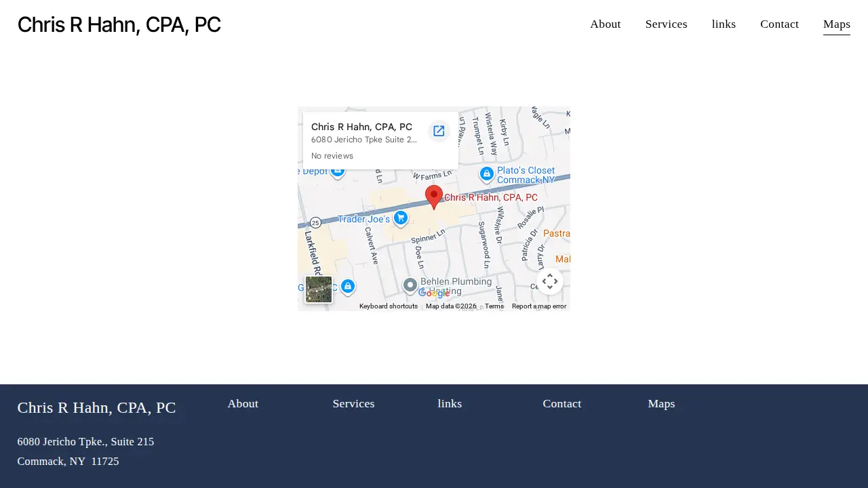Click About link in footer
Screen dimensions: 868x488
(x=243, y=404)
